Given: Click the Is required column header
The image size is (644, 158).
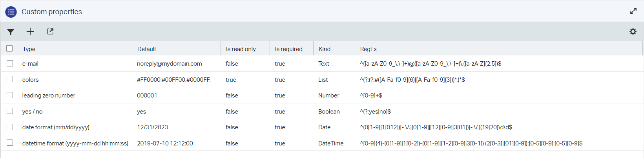Looking at the screenshot, I should point(288,49).
